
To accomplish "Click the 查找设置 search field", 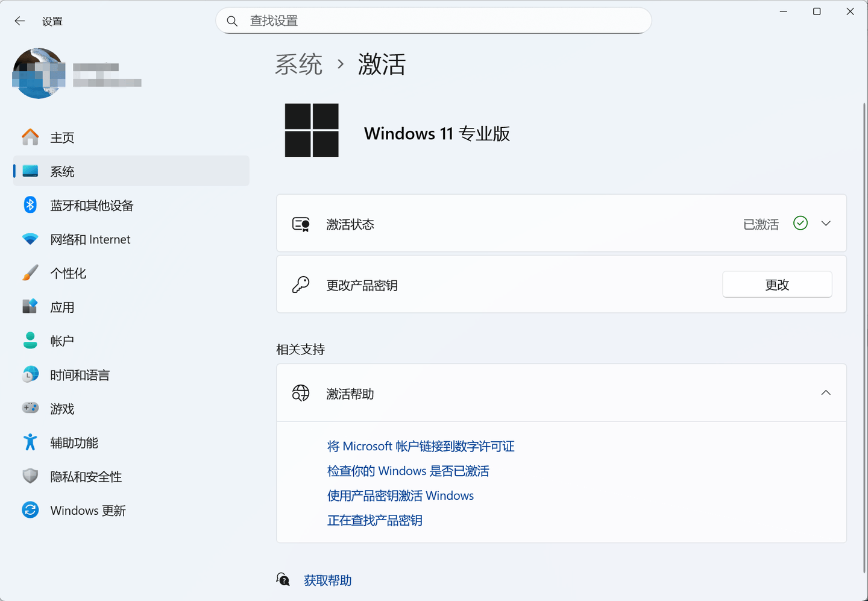I will tap(434, 21).
